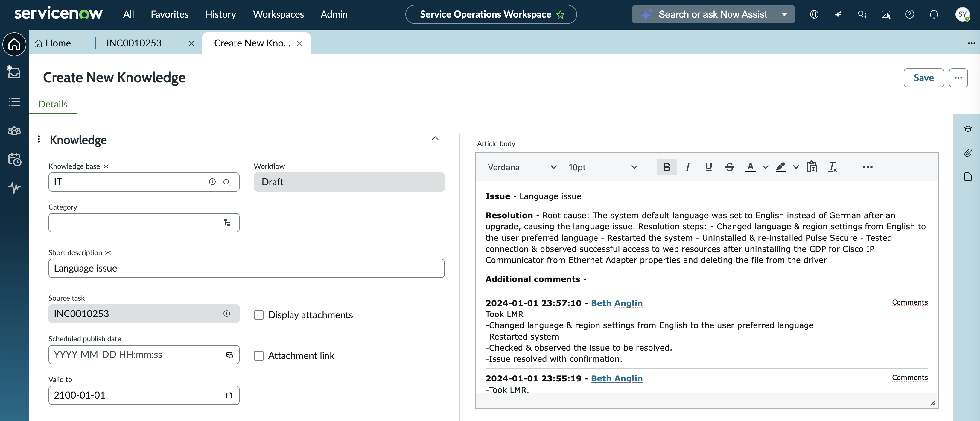Toggle Underline formatting in article editor
The width and height of the screenshot is (980, 421).
(708, 167)
